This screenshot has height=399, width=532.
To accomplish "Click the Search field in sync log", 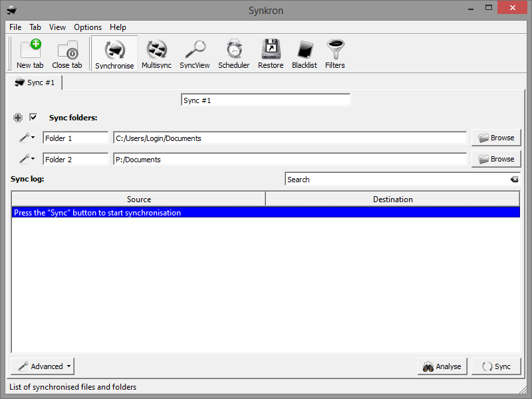I will [396, 180].
